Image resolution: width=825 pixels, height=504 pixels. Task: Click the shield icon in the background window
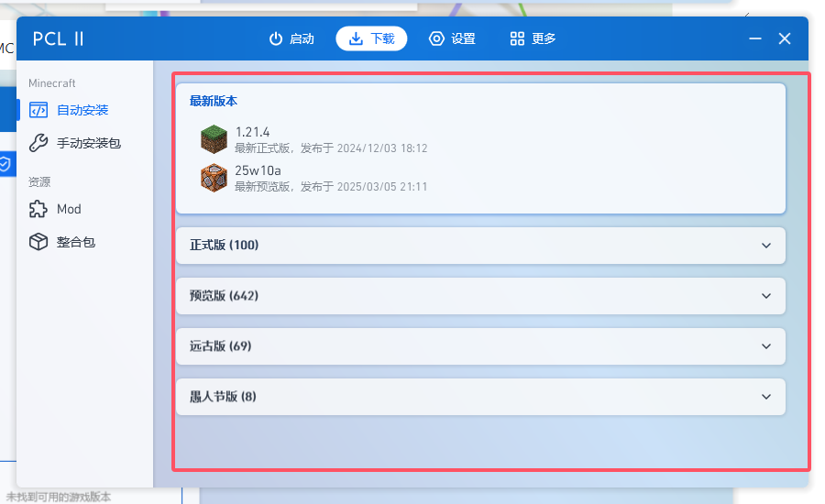(x=5, y=164)
